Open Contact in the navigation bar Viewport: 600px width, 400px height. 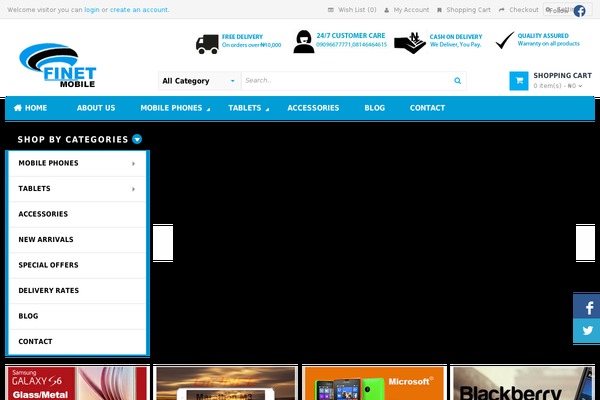(427, 108)
